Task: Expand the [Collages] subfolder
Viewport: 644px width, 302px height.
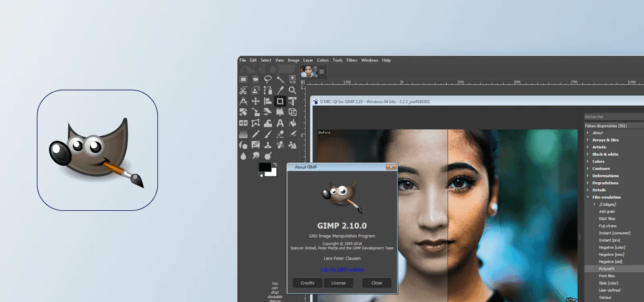Action: 594,204
